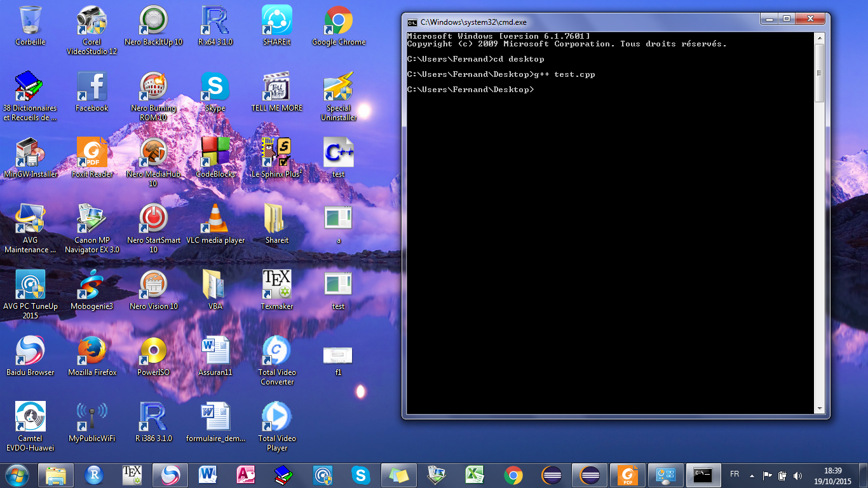Screen dimensions: 868x488
Task: Select the VBA folder on desktop
Action: coord(215,290)
